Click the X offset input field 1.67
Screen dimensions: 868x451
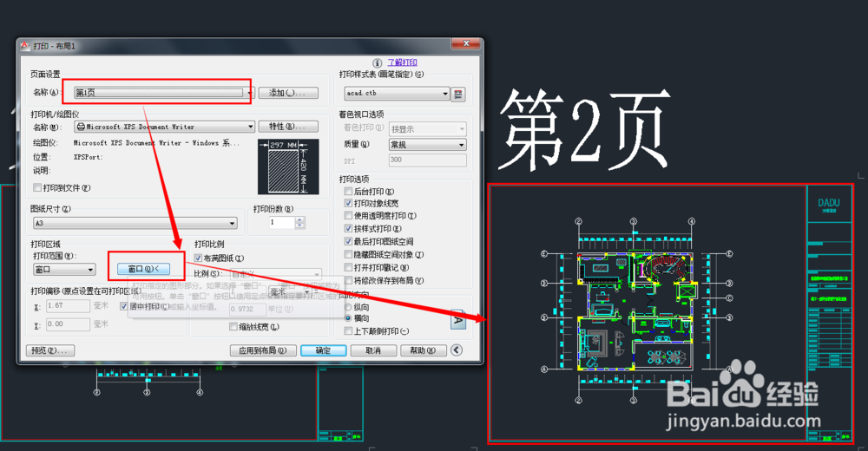[68, 306]
